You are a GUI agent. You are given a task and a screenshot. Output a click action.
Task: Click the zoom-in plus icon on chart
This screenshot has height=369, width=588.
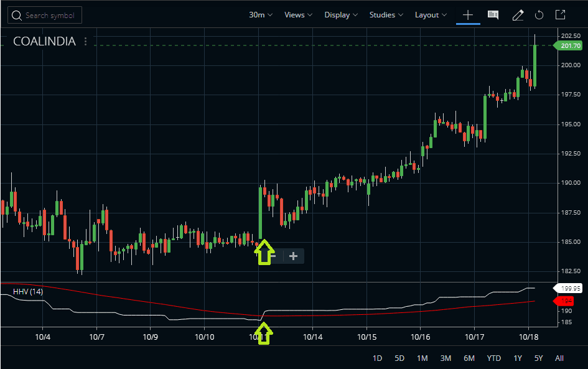point(292,256)
